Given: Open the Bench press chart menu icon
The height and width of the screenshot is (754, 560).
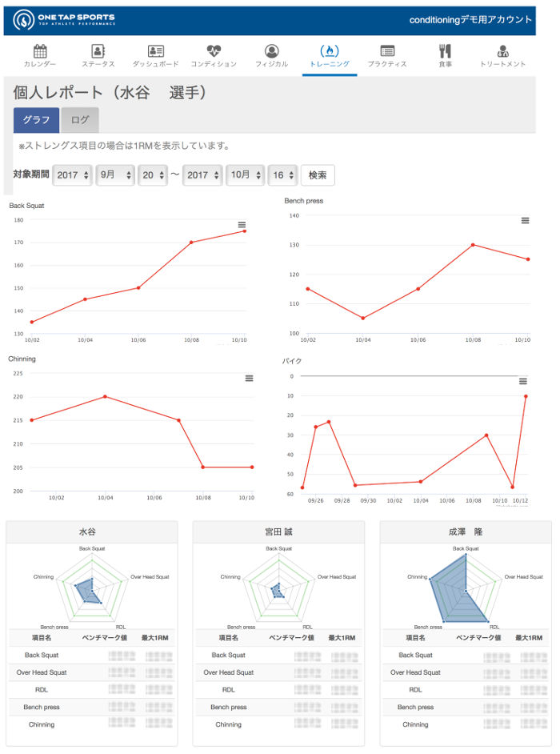Looking at the screenshot, I should 525,220.
